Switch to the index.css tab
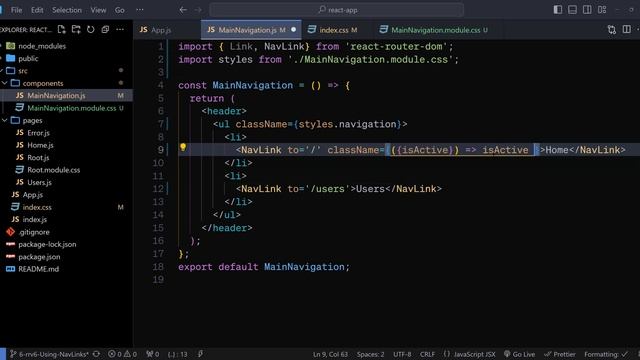The image size is (640, 360). 333,30
